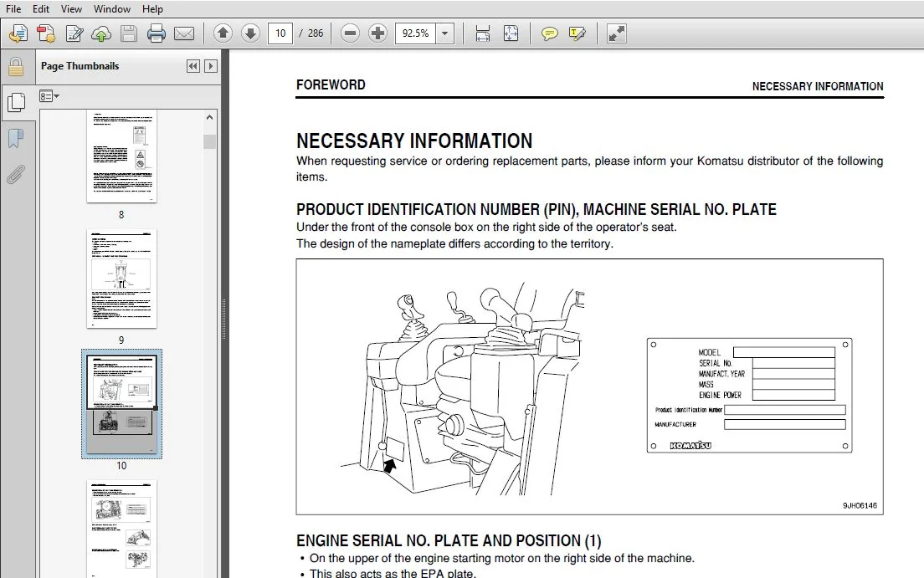
Task: Click the Export PDF file icon
Action: point(46,33)
